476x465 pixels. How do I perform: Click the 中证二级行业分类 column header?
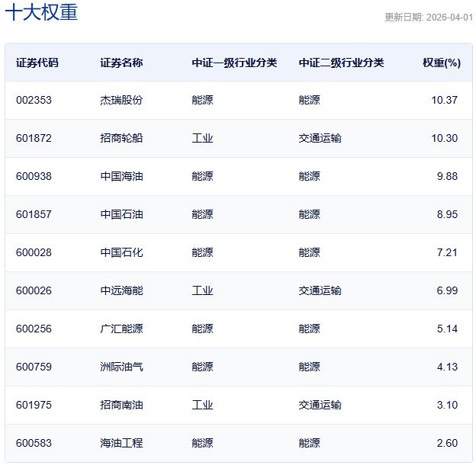click(x=341, y=63)
